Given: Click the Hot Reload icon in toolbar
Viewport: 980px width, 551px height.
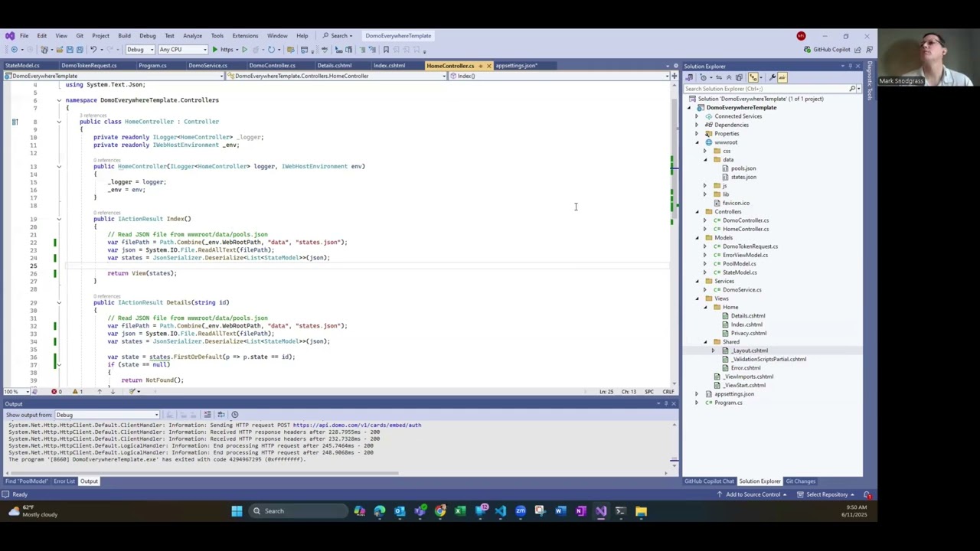Looking at the screenshot, I should coord(271,50).
